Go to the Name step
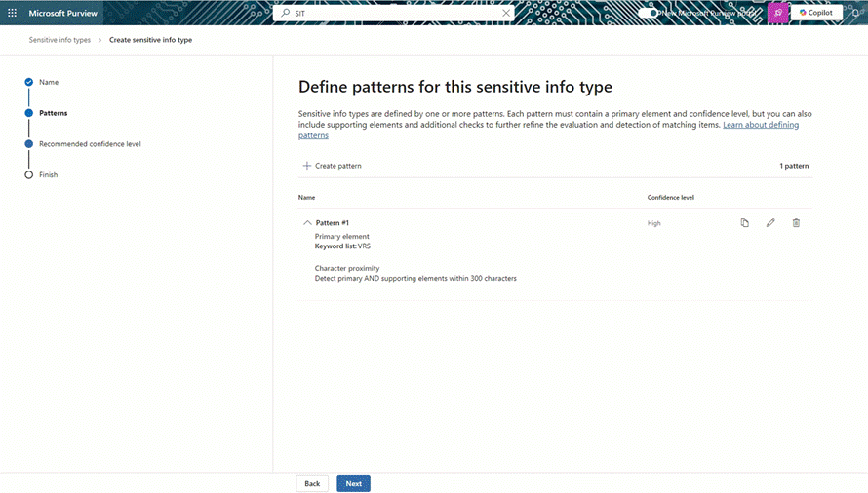Screen dimensions: 868x493 (x=49, y=82)
